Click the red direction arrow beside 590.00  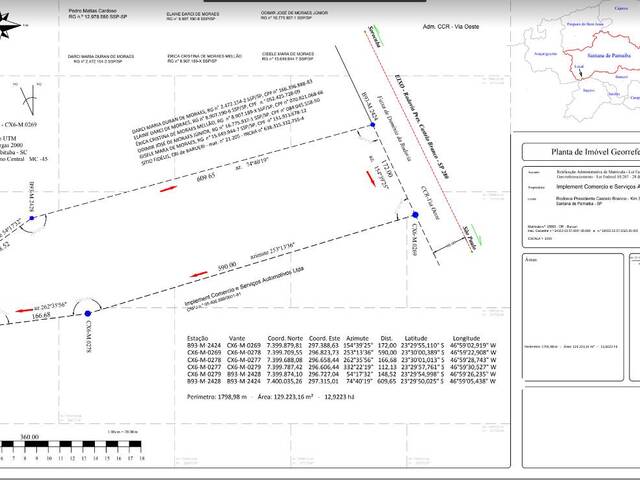199,274
